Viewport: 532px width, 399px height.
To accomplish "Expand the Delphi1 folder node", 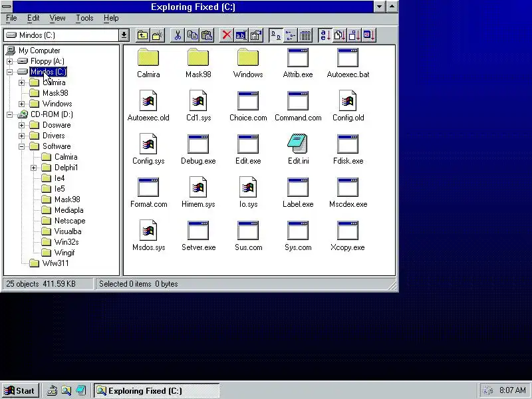I will pyautogui.click(x=33, y=168).
